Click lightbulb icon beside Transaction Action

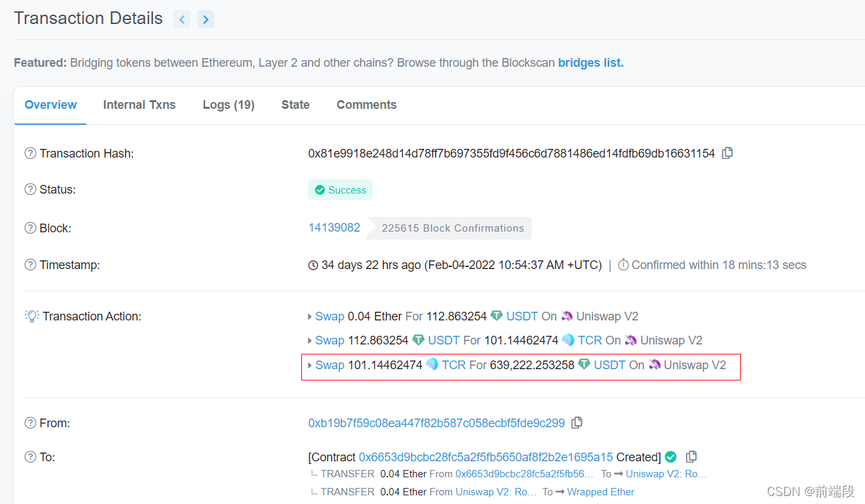[31, 316]
